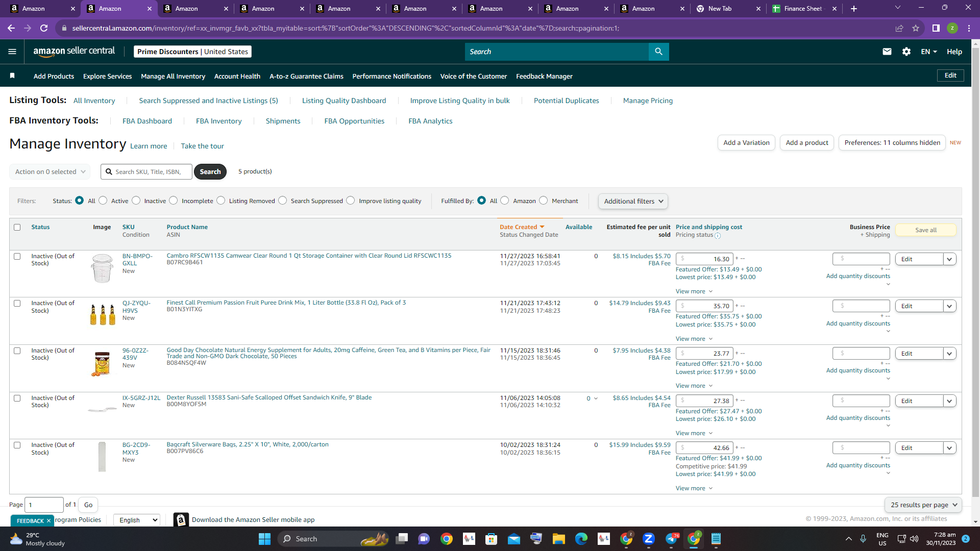Image resolution: width=980 pixels, height=551 pixels.
Task: Open Account Health in navigation bar
Action: coord(237,76)
